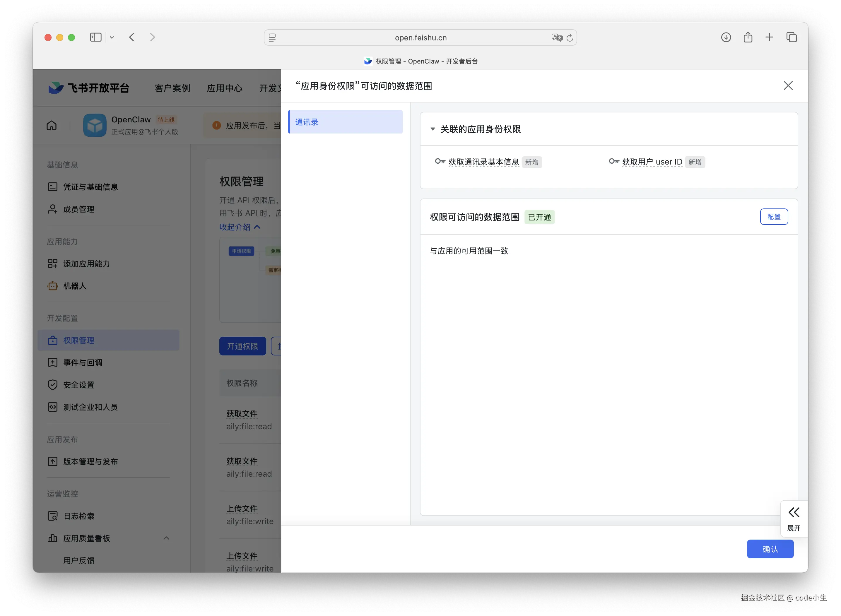Collapse 关联的应用身份权限 section
841x616 pixels.
click(x=433, y=129)
